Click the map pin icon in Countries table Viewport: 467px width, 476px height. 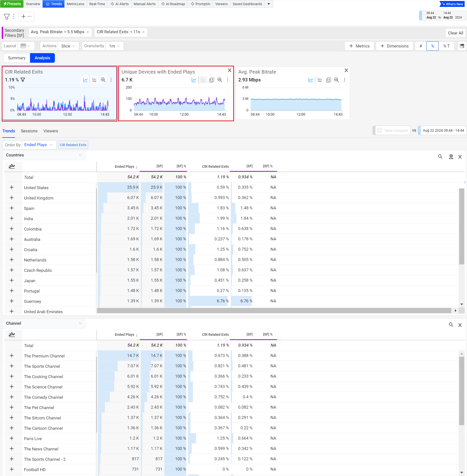click(451, 157)
